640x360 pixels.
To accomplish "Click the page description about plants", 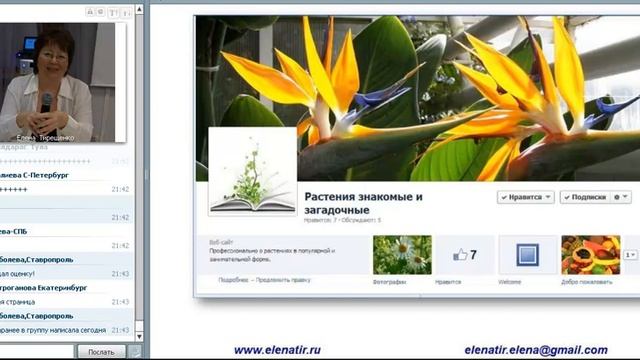I will 272,255.
